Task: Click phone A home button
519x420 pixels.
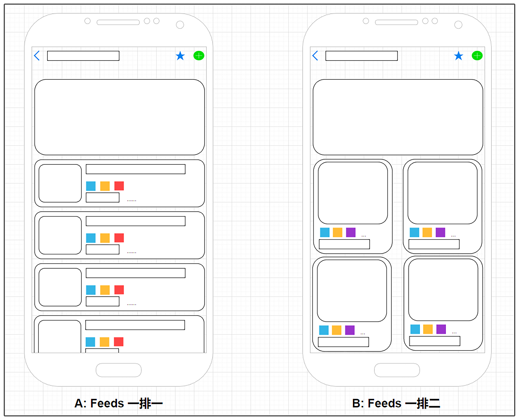Action: (119, 370)
